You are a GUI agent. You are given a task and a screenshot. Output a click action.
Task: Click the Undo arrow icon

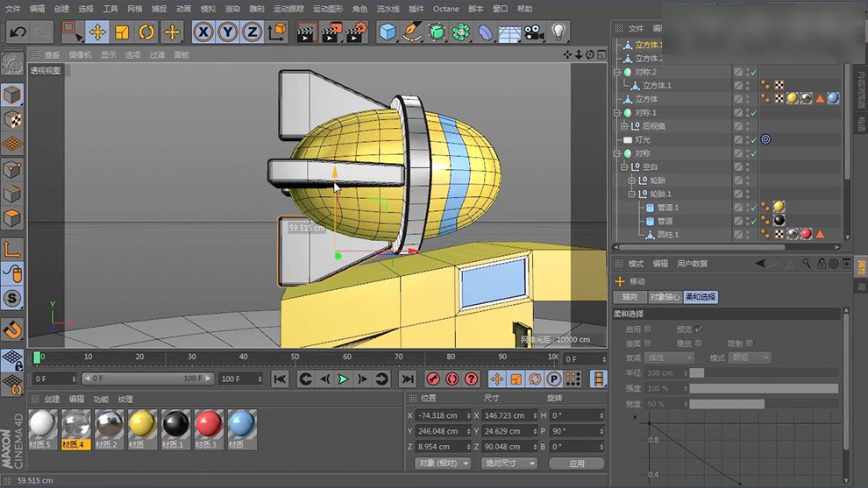[x=18, y=32]
